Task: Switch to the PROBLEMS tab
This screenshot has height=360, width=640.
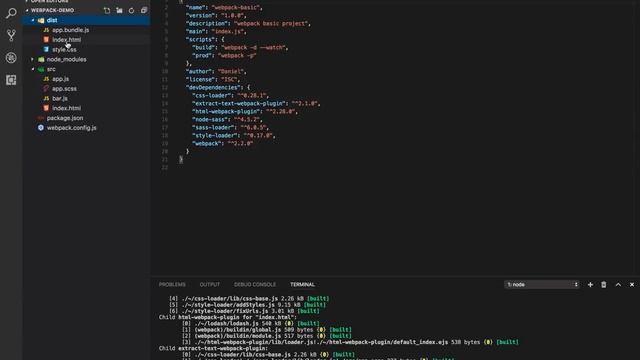Action: [x=172, y=284]
